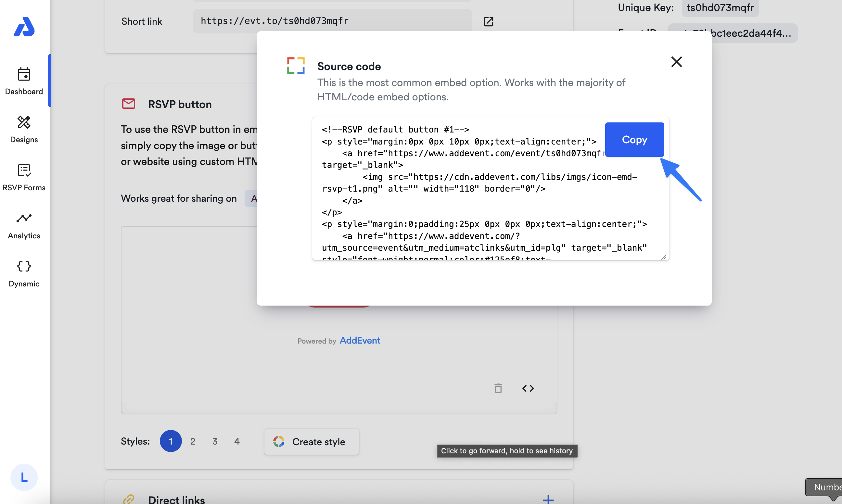Click the short link URL field
This screenshot has height=504, width=842.
pyautogui.click(x=332, y=21)
